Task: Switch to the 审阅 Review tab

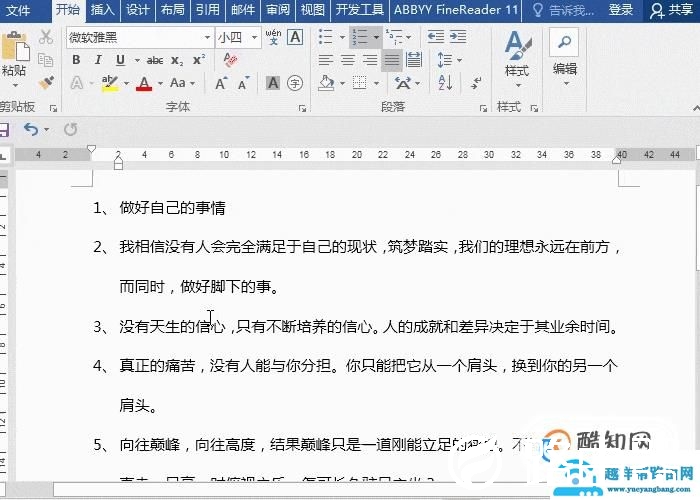Action: coord(277,10)
